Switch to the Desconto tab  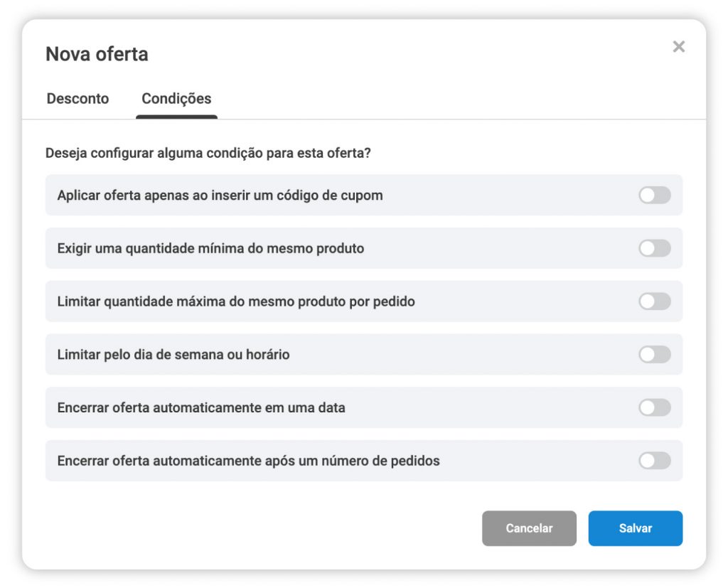[x=77, y=98]
